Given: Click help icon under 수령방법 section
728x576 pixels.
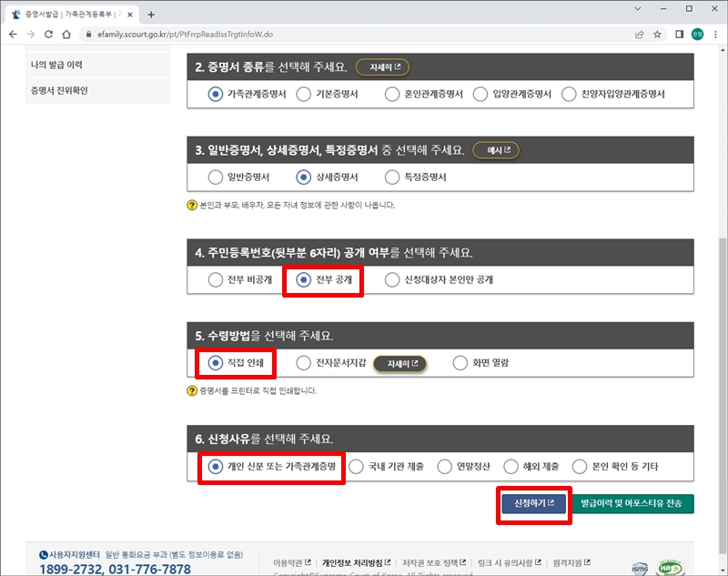Looking at the screenshot, I should [x=192, y=390].
